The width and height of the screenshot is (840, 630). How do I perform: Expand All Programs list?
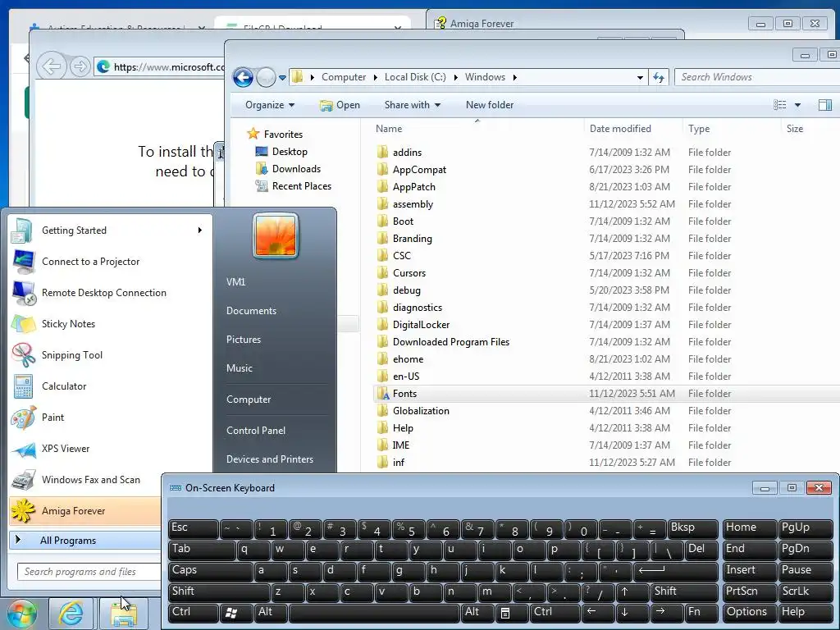pos(85,541)
